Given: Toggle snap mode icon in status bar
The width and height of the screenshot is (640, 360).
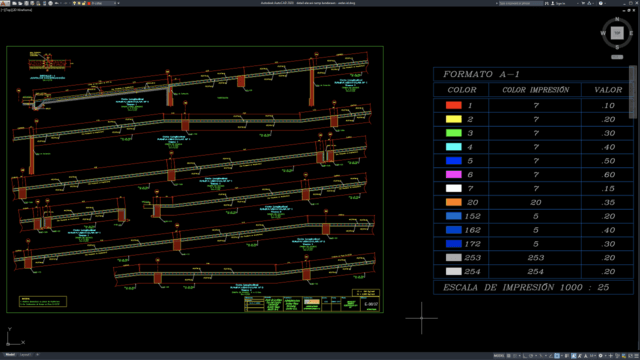Looking at the screenshot, I should [515, 356].
